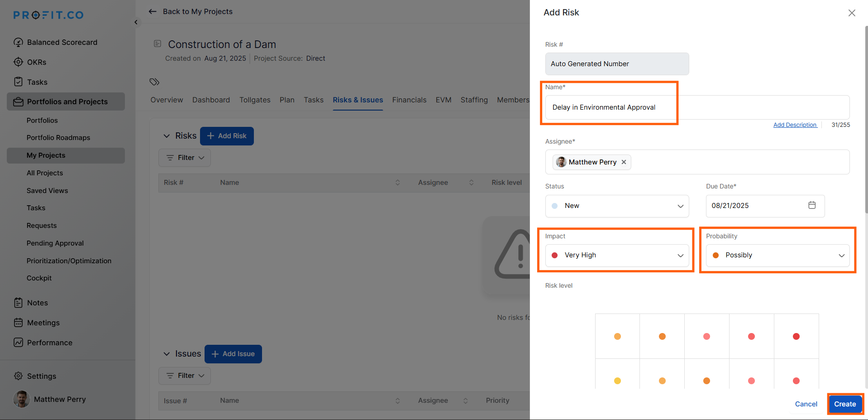The image size is (868, 420).
Task: Open Balanced Scorecard from the sidebar
Action: (x=62, y=42)
